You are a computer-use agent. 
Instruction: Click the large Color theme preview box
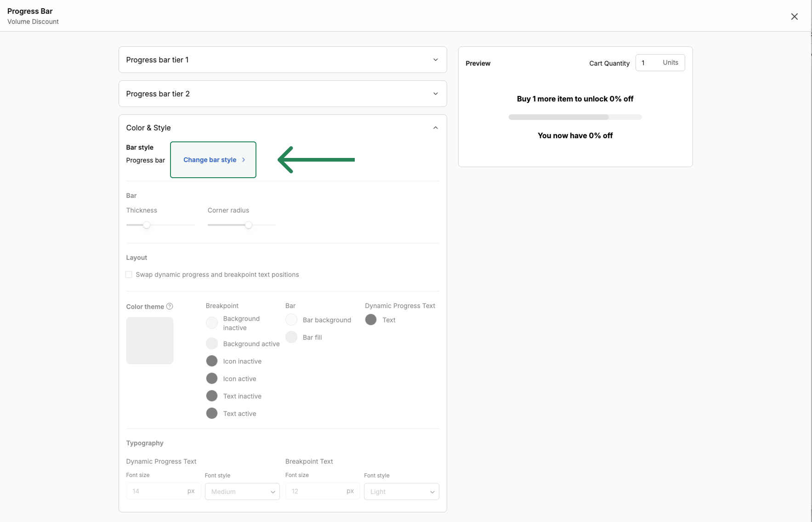[150, 341]
